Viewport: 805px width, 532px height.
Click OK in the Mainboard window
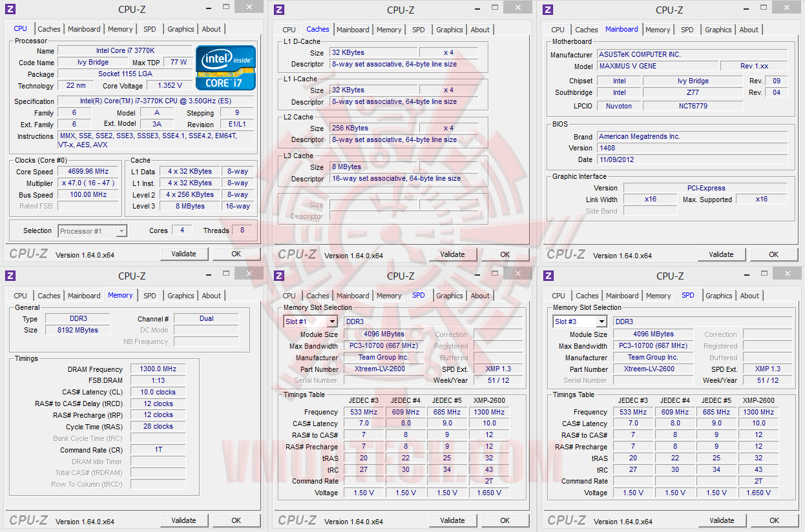(774, 254)
